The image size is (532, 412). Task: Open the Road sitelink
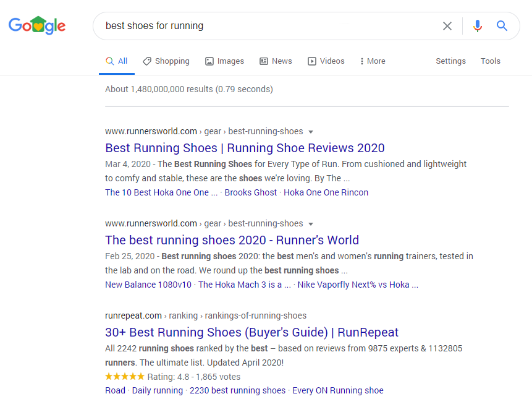(115, 390)
